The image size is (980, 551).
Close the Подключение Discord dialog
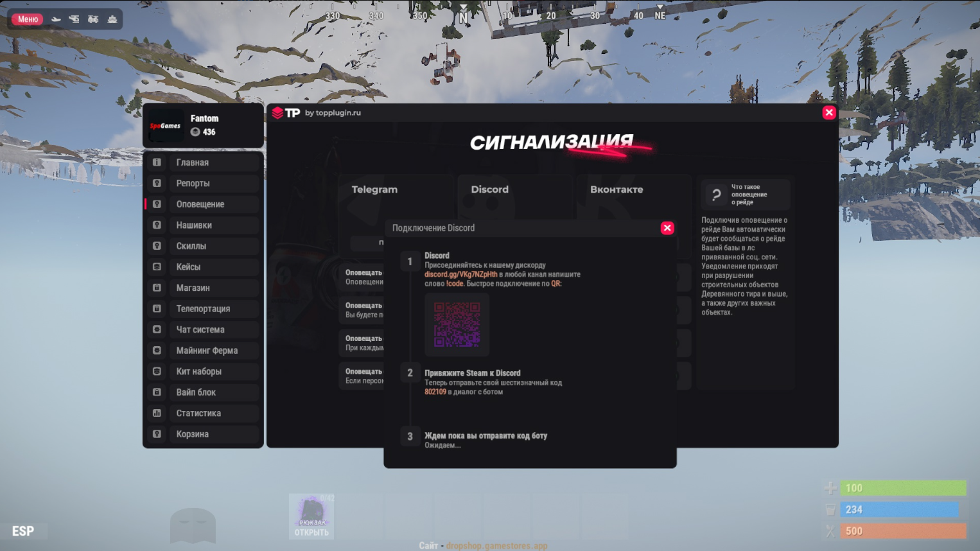pyautogui.click(x=667, y=228)
